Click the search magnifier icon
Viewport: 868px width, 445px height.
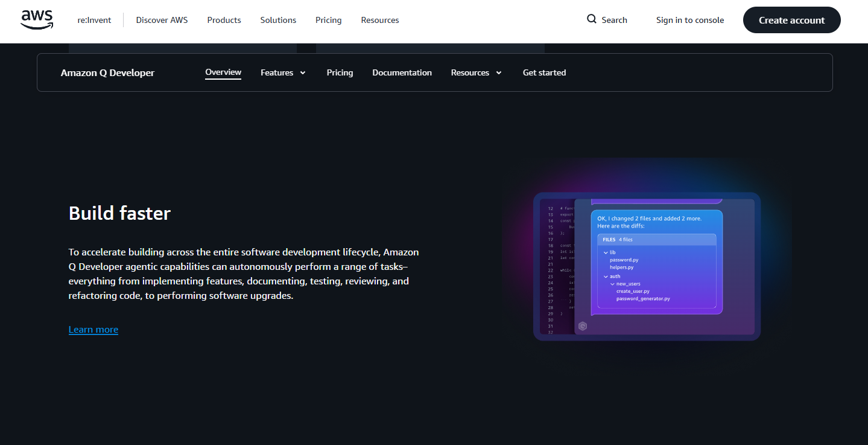tap(591, 19)
